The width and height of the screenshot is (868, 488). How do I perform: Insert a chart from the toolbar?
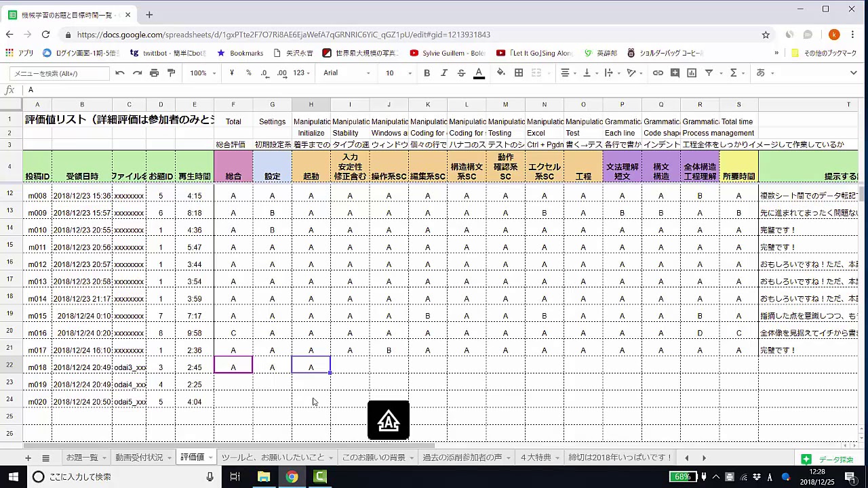click(692, 73)
